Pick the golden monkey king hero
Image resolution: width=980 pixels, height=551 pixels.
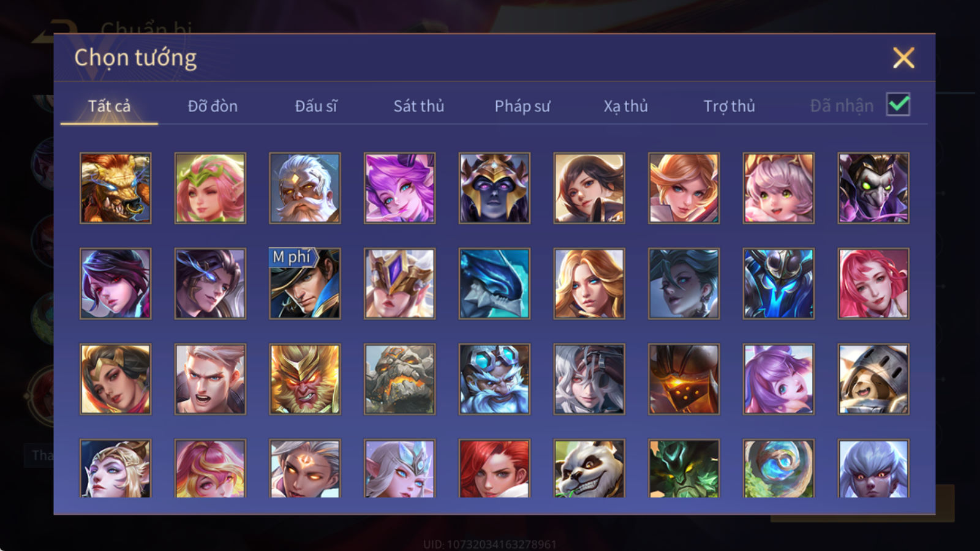coord(305,379)
